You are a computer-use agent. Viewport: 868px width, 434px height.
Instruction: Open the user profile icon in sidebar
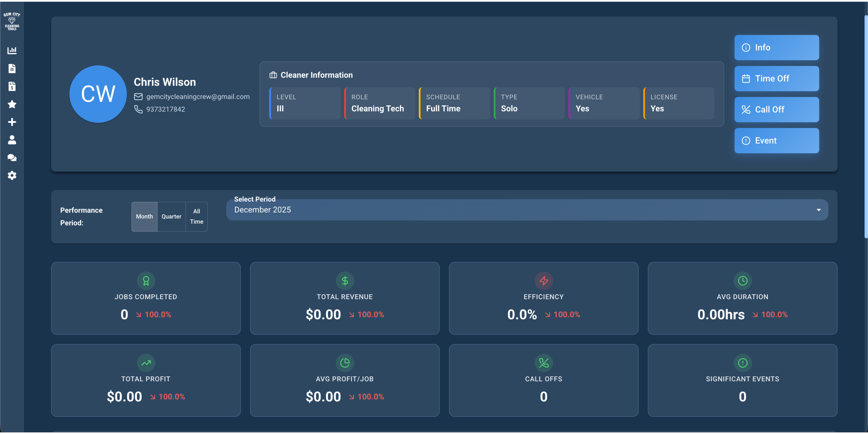(x=12, y=140)
